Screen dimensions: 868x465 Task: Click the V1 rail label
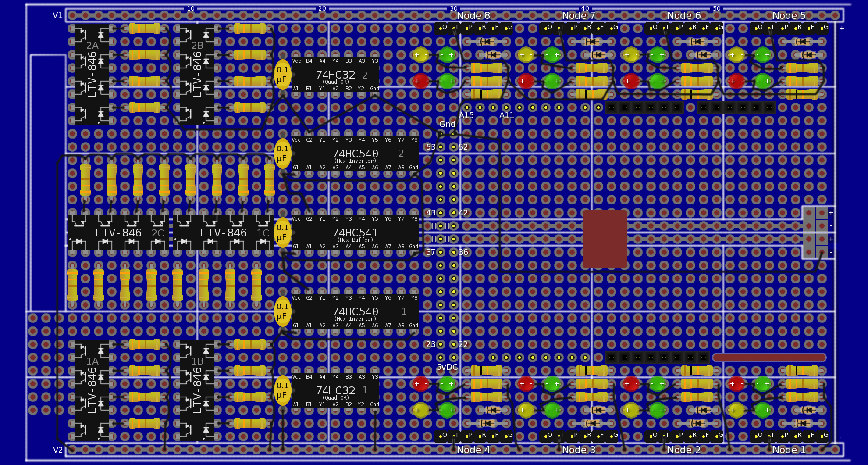(57, 15)
